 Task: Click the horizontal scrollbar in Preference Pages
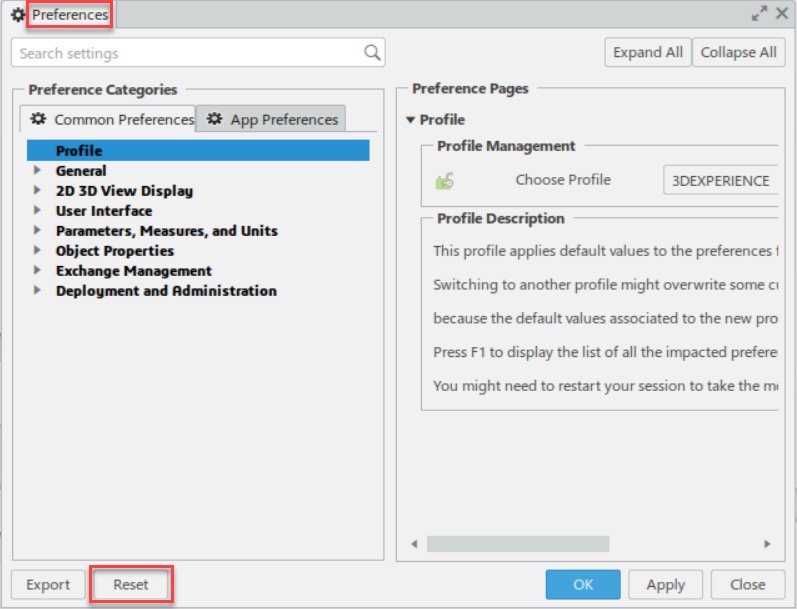pyautogui.click(x=518, y=544)
